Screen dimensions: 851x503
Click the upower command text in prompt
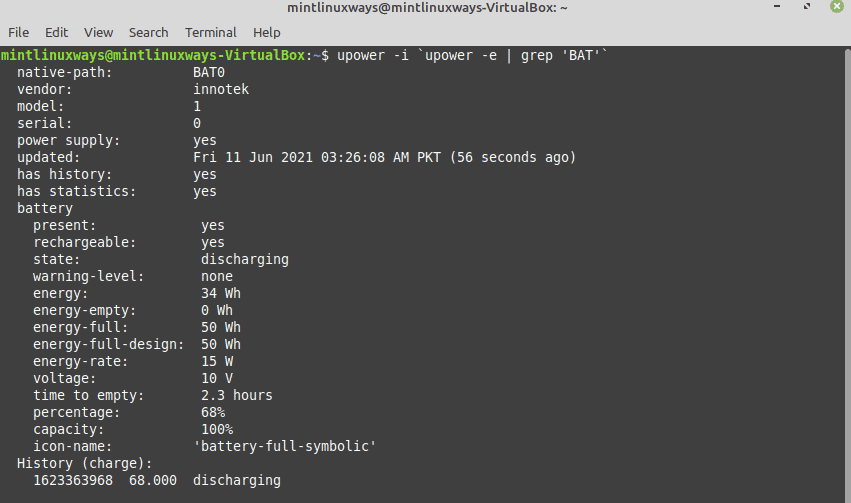472,55
